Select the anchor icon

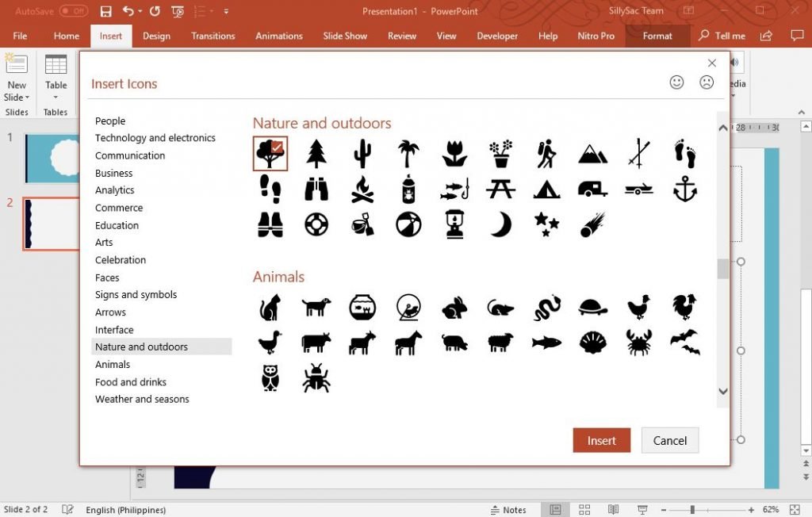tap(684, 189)
